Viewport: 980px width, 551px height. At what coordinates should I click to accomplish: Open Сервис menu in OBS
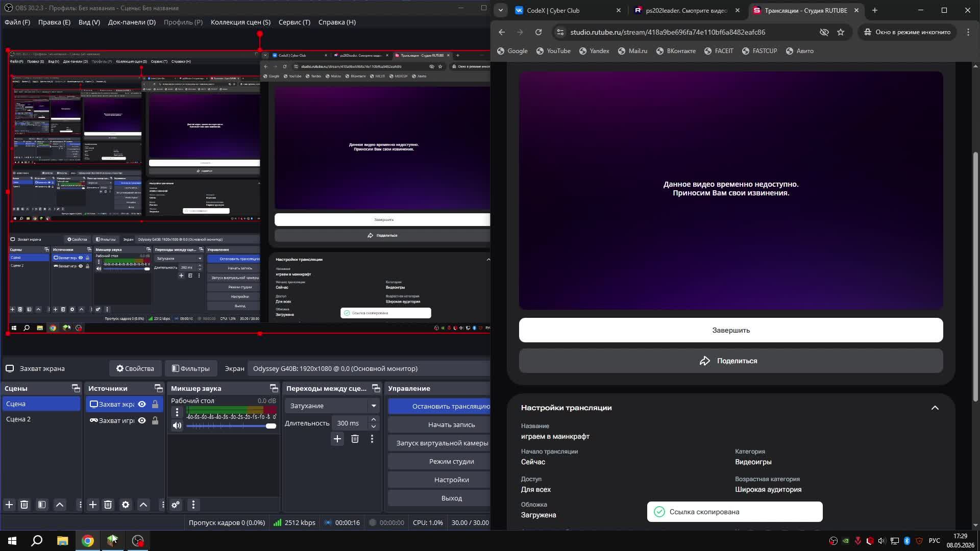click(295, 22)
